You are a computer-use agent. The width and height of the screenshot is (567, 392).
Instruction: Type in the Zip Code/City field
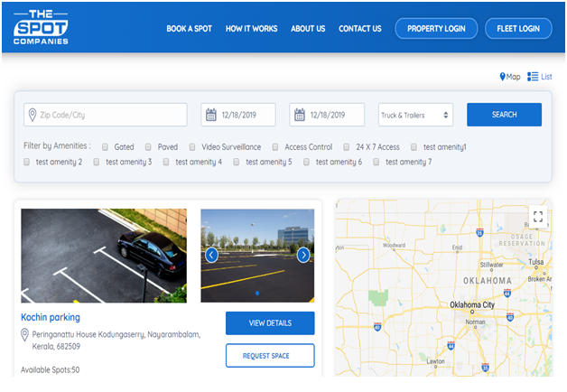pyautogui.click(x=108, y=115)
